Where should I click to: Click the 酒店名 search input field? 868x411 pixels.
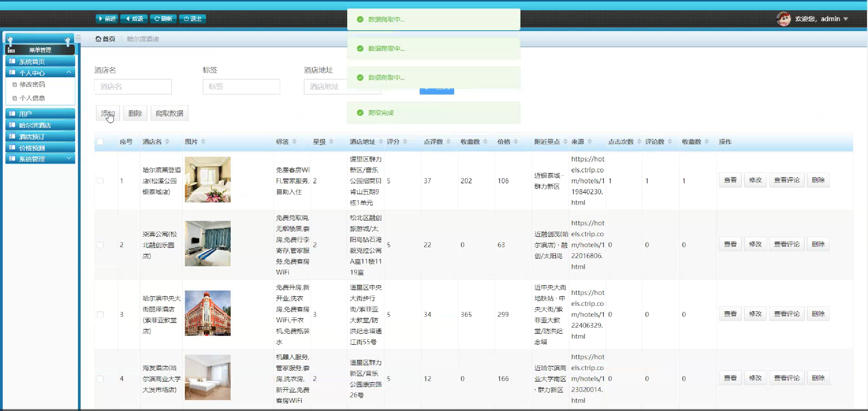pyautogui.click(x=133, y=87)
